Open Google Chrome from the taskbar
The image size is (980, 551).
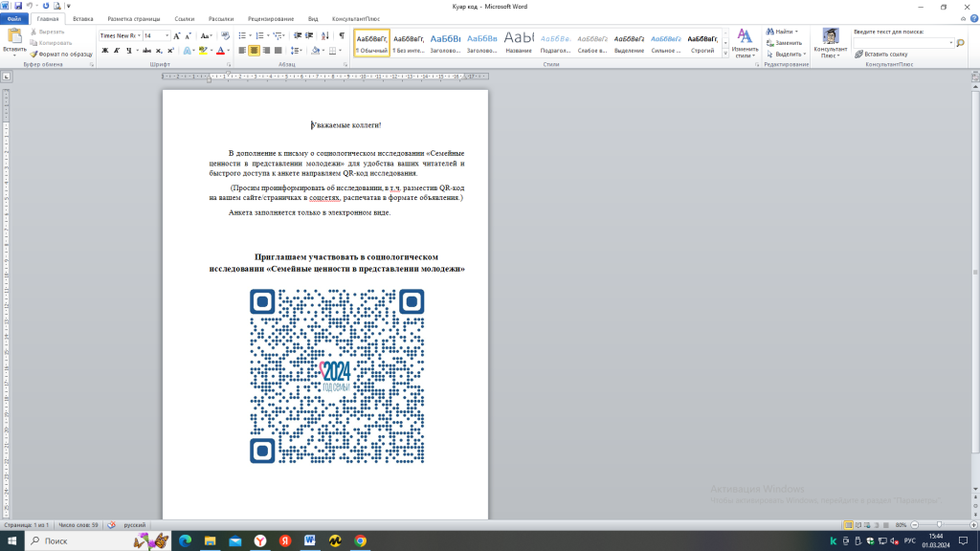pos(360,541)
